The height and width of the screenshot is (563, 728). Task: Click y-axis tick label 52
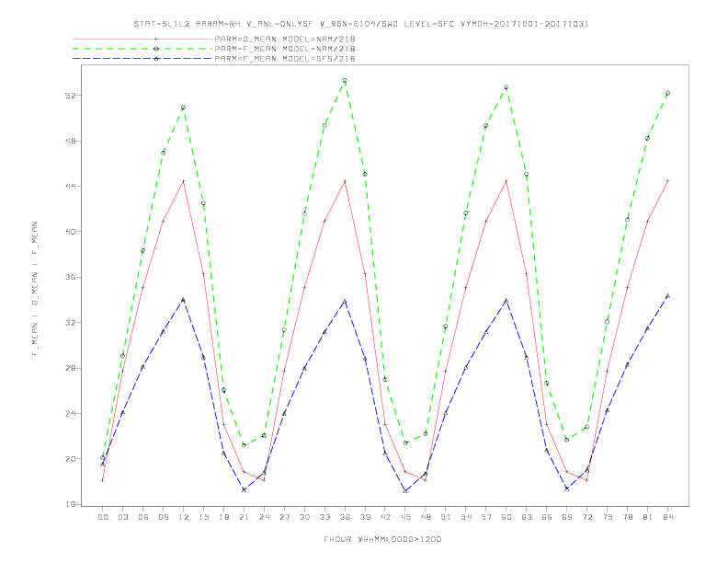click(72, 96)
